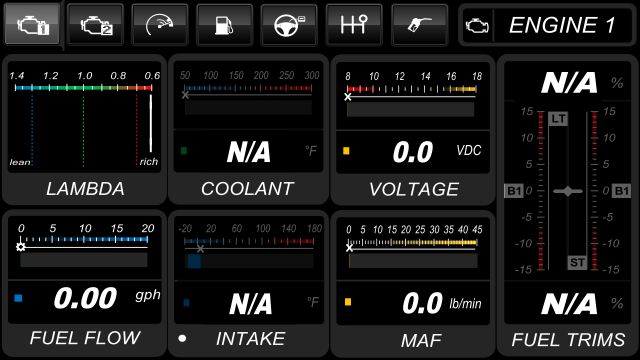Switch to the Engine 2 icon tab

coord(96,25)
